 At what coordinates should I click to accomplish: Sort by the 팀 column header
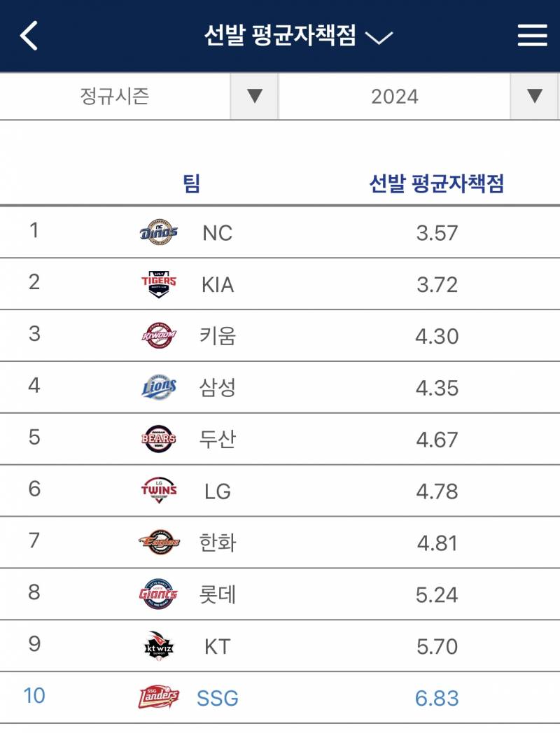pos(192,183)
